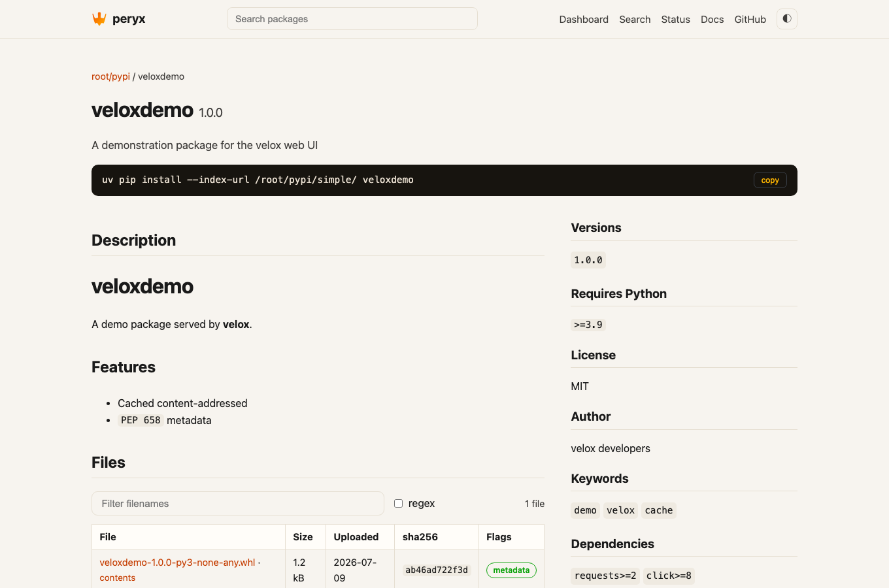Click the click>=8 dependency
The width and height of the screenshot is (889, 588).
click(669, 576)
